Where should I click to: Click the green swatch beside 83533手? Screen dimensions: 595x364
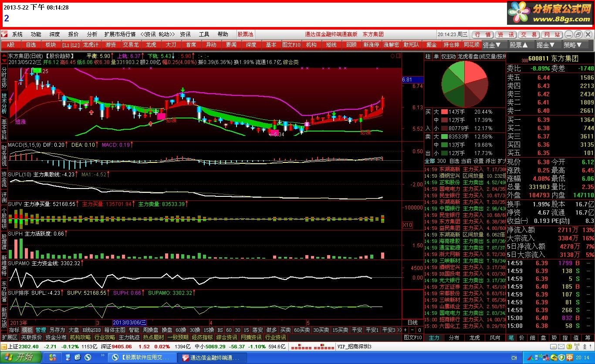(444, 137)
